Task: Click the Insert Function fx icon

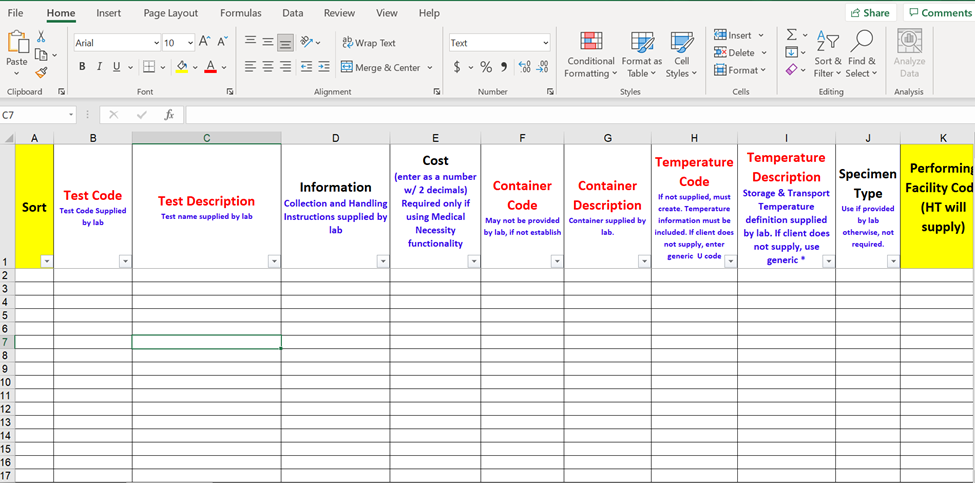Action: [x=169, y=115]
